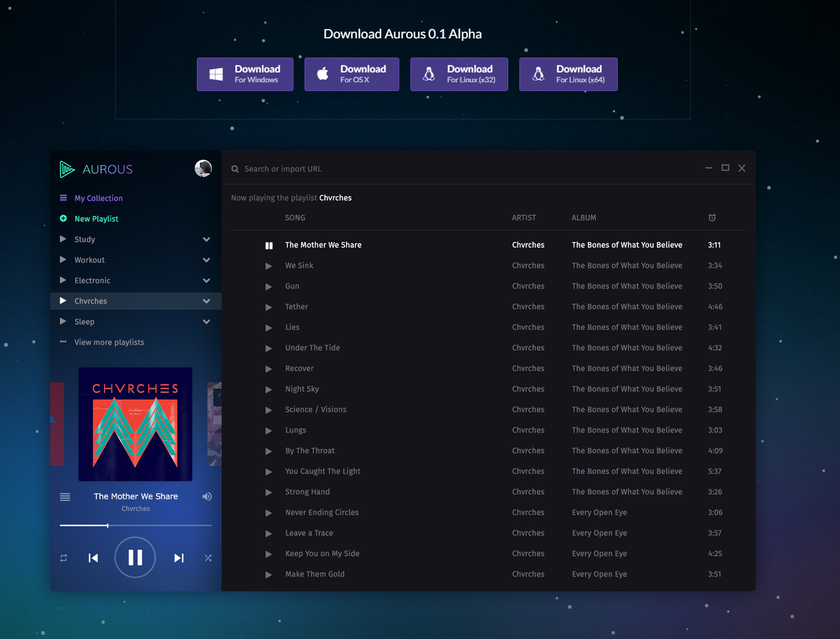Toggle repeat mode
Image resolution: width=840 pixels, height=639 pixels.
pyautogui.click(x=64, y=558)
